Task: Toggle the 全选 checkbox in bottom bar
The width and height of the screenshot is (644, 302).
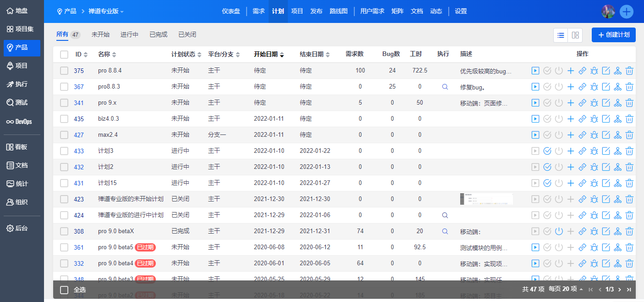Action: [x=64, y=290]
